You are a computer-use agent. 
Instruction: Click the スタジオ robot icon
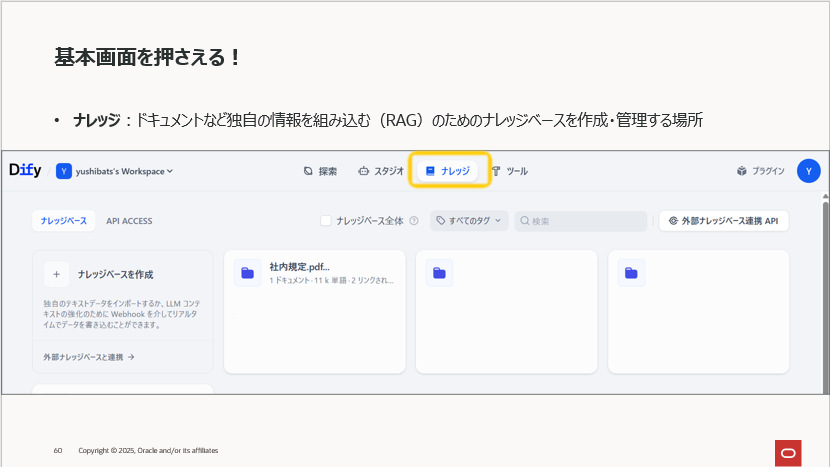(x=364, y=171)
